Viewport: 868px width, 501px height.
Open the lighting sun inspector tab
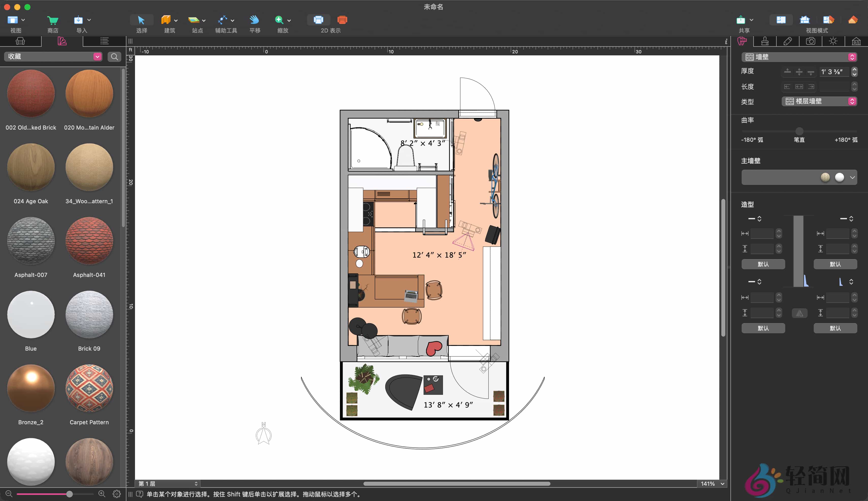pos(833,41)
